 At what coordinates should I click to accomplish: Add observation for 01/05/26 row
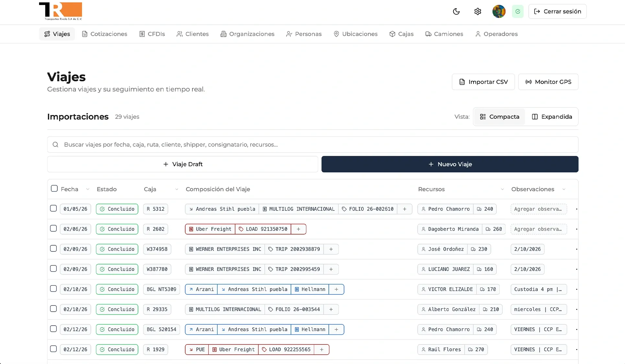538,209
